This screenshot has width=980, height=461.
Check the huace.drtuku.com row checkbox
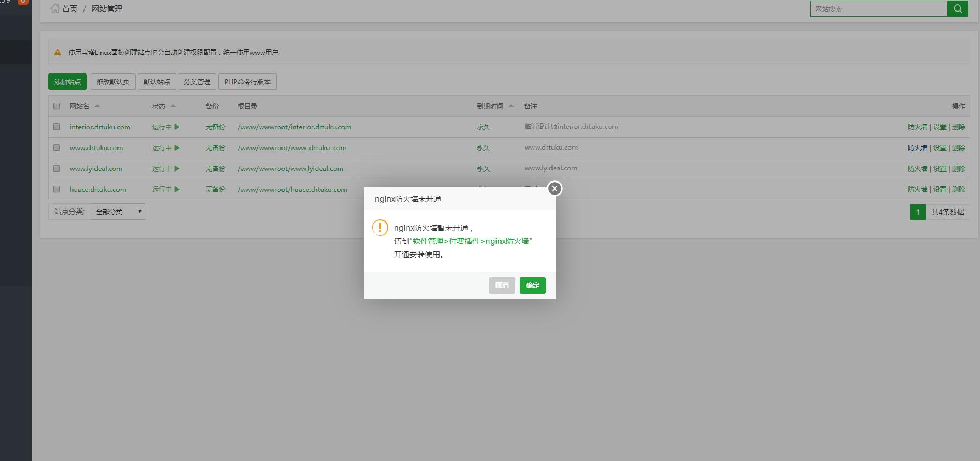point(57,189)
